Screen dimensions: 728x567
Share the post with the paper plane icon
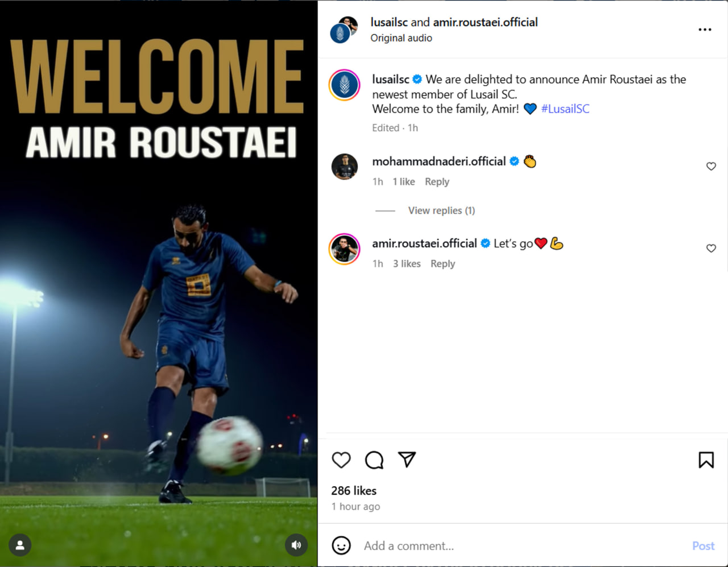(407, 459)
